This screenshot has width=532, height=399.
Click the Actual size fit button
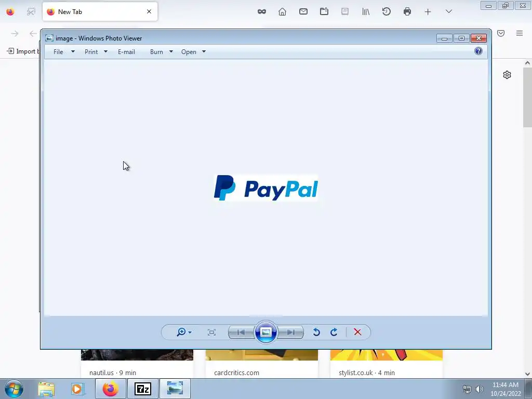(x=211, y=332)
